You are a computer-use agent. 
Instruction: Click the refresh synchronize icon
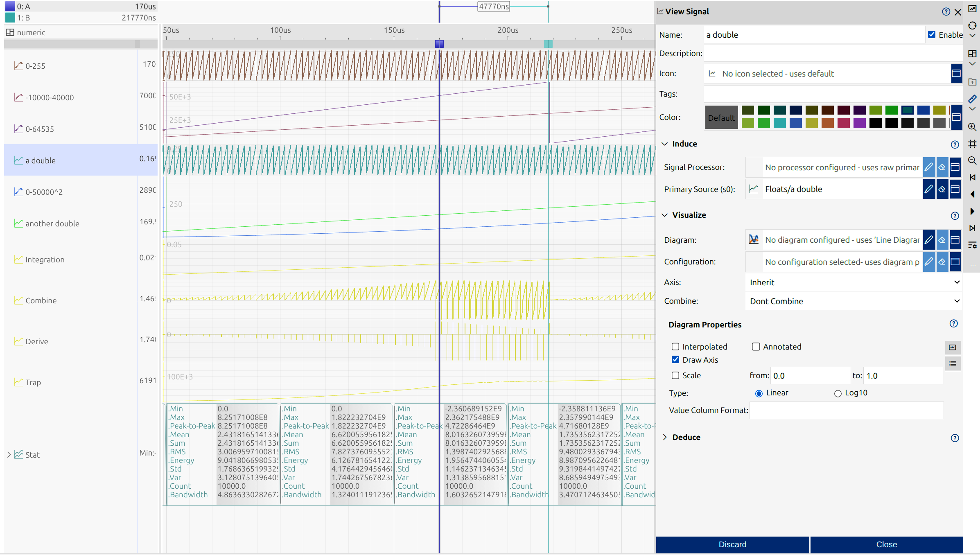click(x=972, y=26)
